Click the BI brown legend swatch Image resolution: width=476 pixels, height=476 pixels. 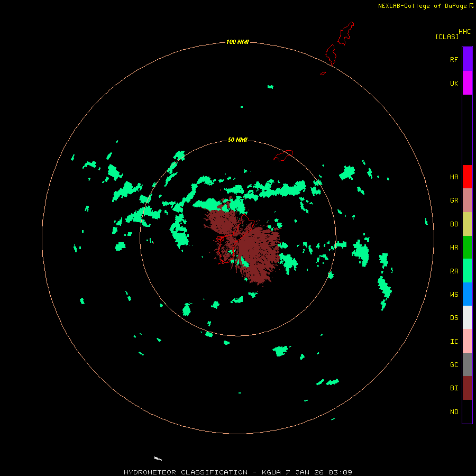[x=467, y=388]
